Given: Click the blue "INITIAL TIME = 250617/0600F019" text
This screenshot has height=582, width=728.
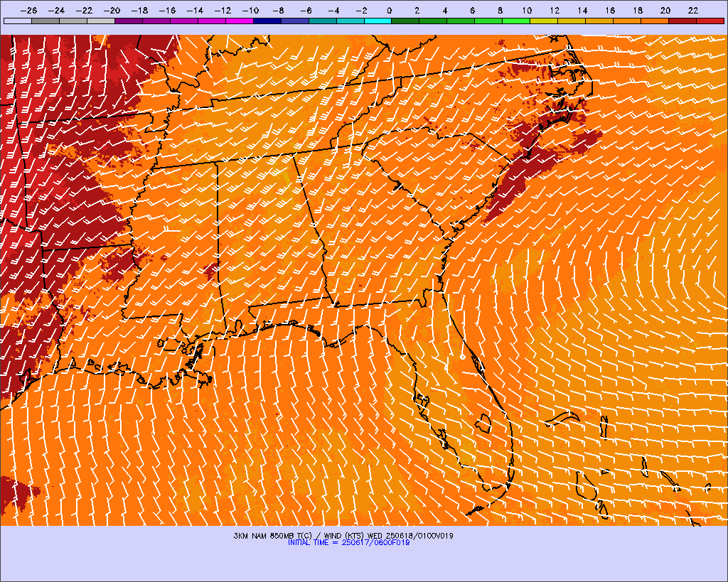Looking at the screenshot, I should point(348,542).
